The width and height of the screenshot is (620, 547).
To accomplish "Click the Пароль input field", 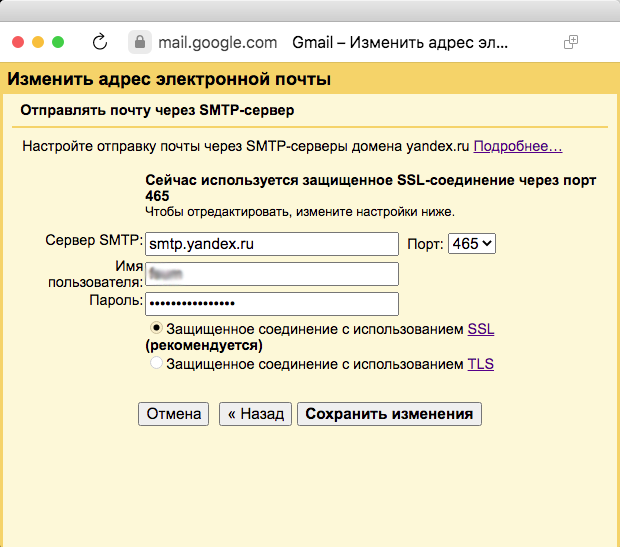I will (x=272, y=304).
